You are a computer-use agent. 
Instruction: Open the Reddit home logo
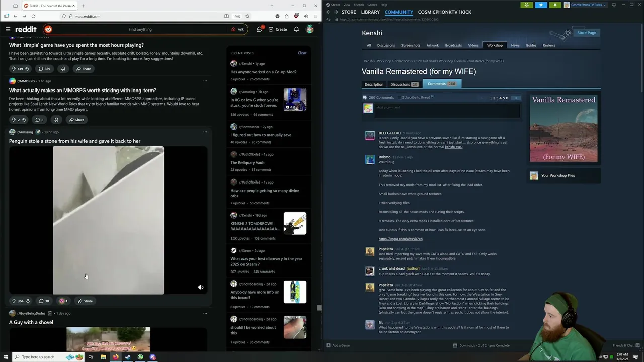25,29
